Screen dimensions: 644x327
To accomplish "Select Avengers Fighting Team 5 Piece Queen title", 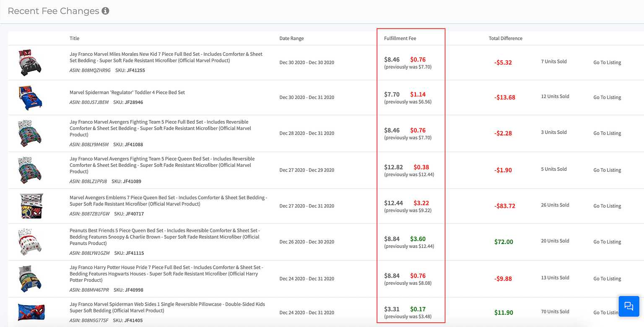I will (x=162, y=165).
